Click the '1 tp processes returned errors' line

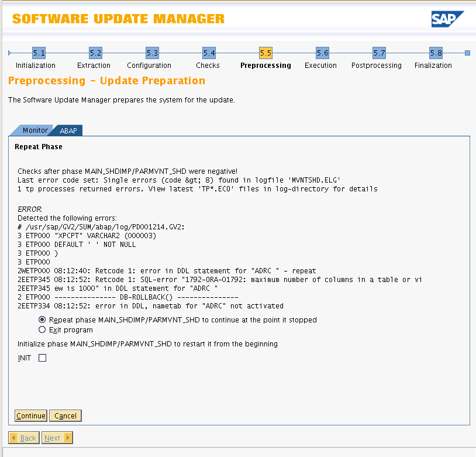coord(198,189)
